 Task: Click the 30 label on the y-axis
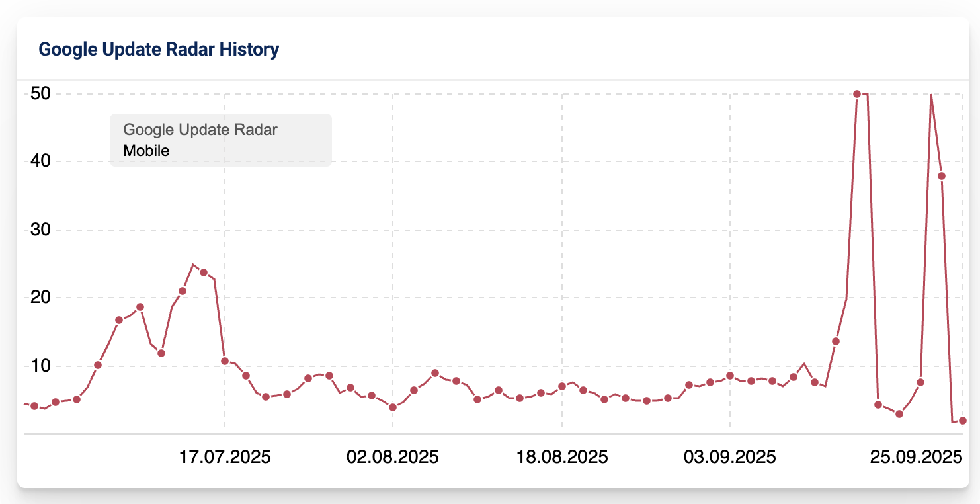[x=41, y=230]
